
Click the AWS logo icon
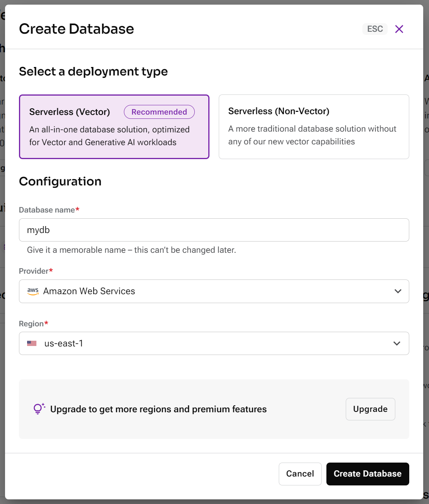[33, 291]
